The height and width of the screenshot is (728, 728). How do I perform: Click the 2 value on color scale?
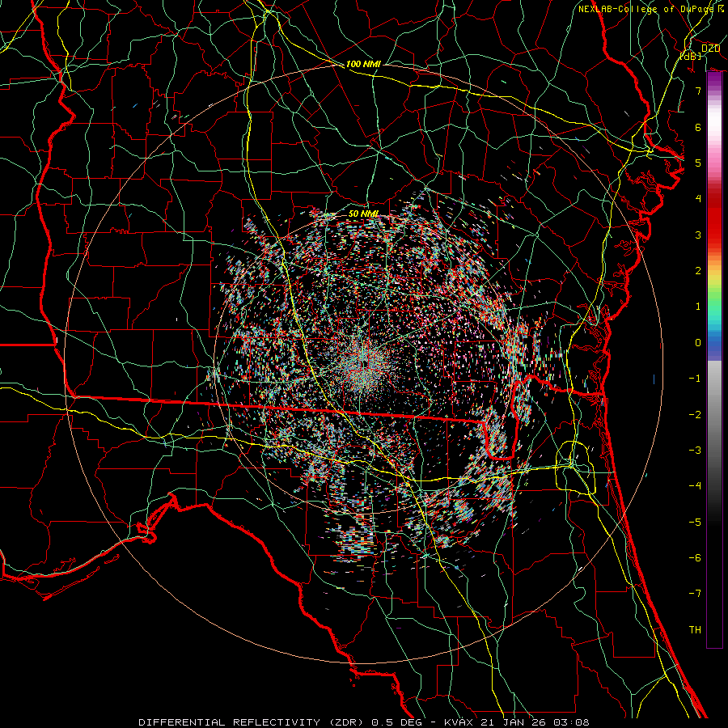pos(698,271)
